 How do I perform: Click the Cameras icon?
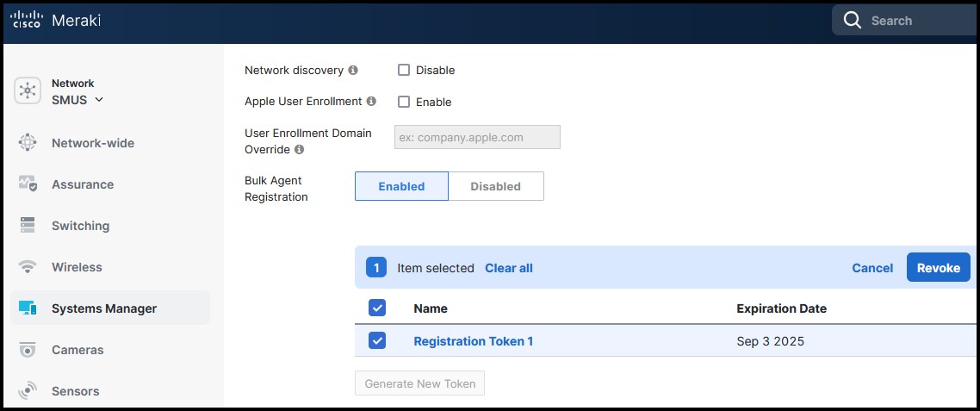28,350
